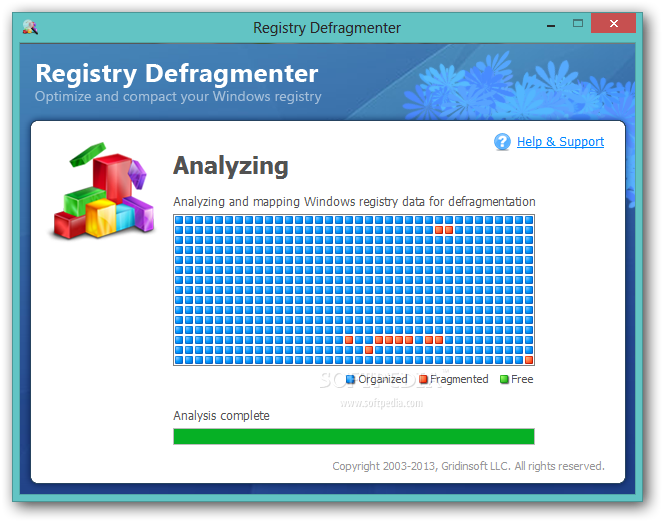
Task: Click the colorful blocks defragmenter logo
Action: (x=103, y=191)
